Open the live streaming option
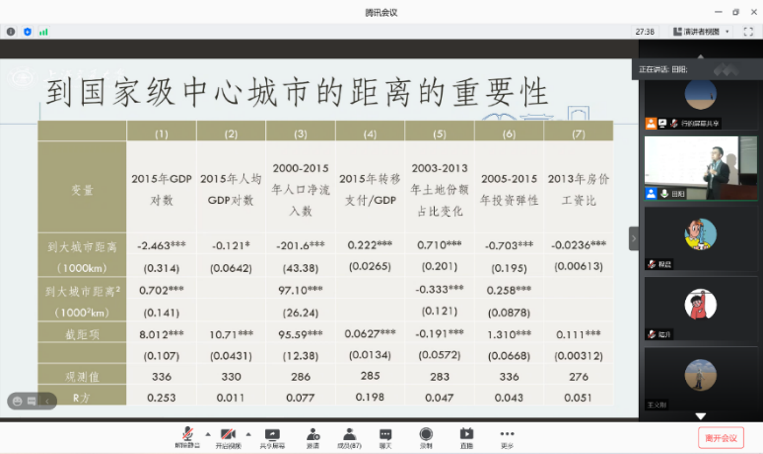Viewport: 763px width, 454px height. (466, 436)
